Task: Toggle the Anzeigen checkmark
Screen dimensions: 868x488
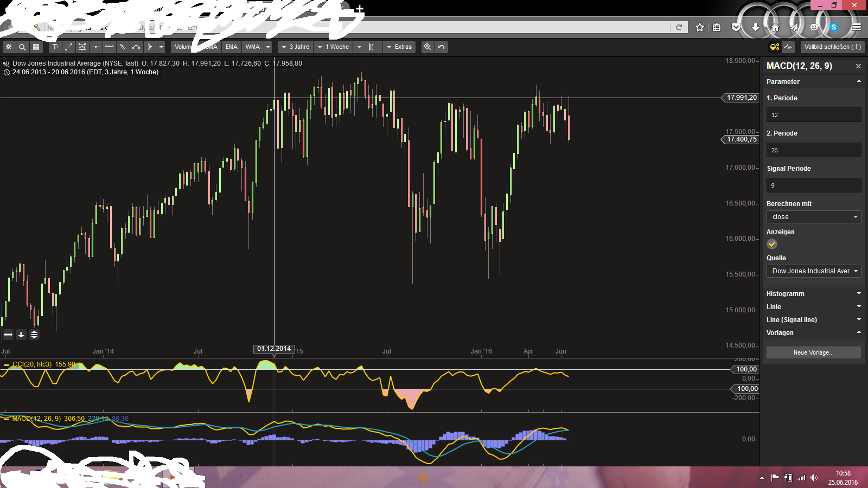Action: [772, 245]
